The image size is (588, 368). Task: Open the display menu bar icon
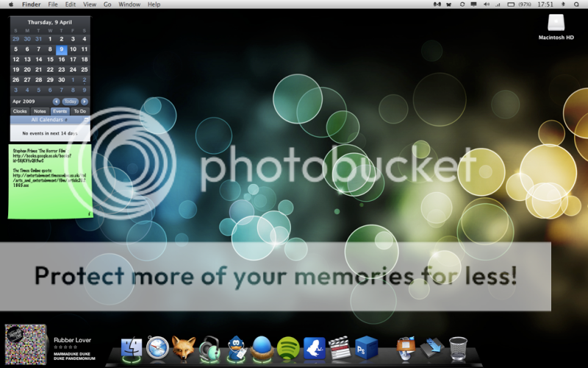(473, 4)
